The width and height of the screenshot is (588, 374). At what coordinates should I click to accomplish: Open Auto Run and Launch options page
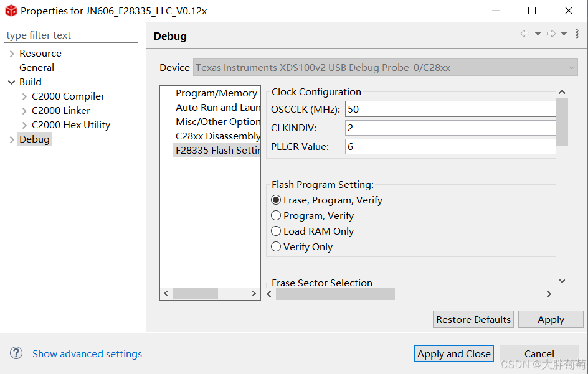tap(218, 108)
